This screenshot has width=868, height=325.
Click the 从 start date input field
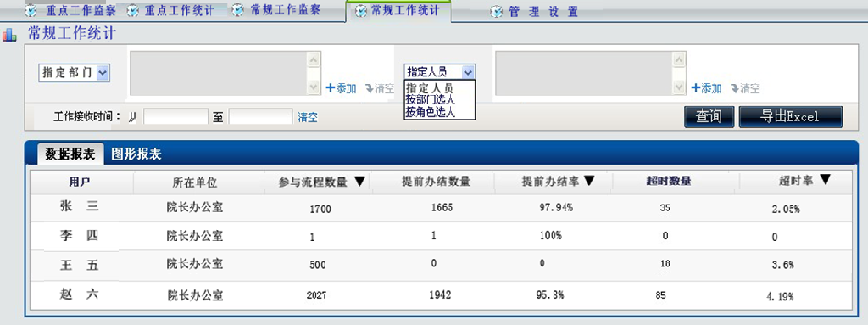(x=175, y=117)
